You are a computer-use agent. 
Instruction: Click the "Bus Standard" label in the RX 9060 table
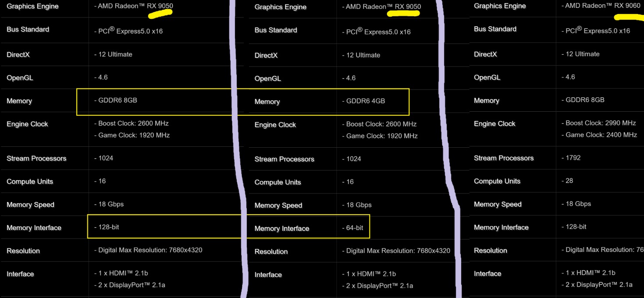tap(495, 28)
